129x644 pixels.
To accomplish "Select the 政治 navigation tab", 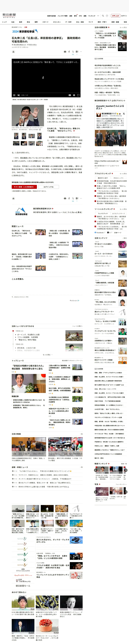I will (x=28, y=22).
